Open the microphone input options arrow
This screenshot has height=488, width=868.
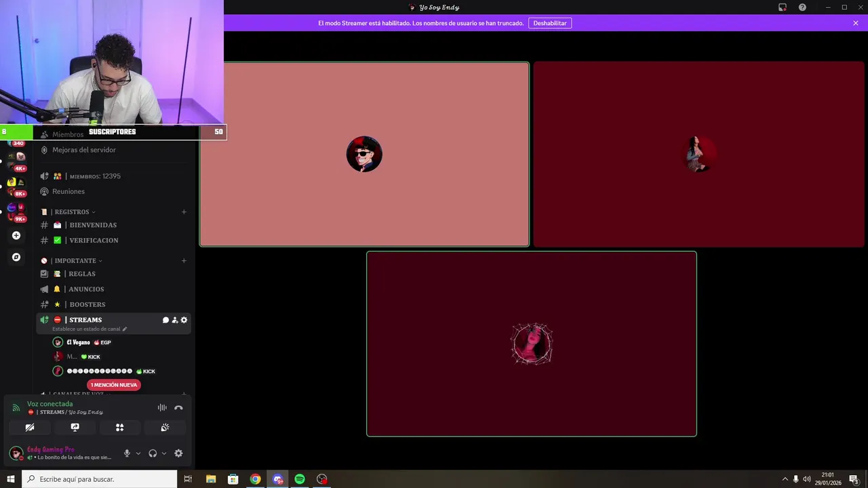pos(138,453)
